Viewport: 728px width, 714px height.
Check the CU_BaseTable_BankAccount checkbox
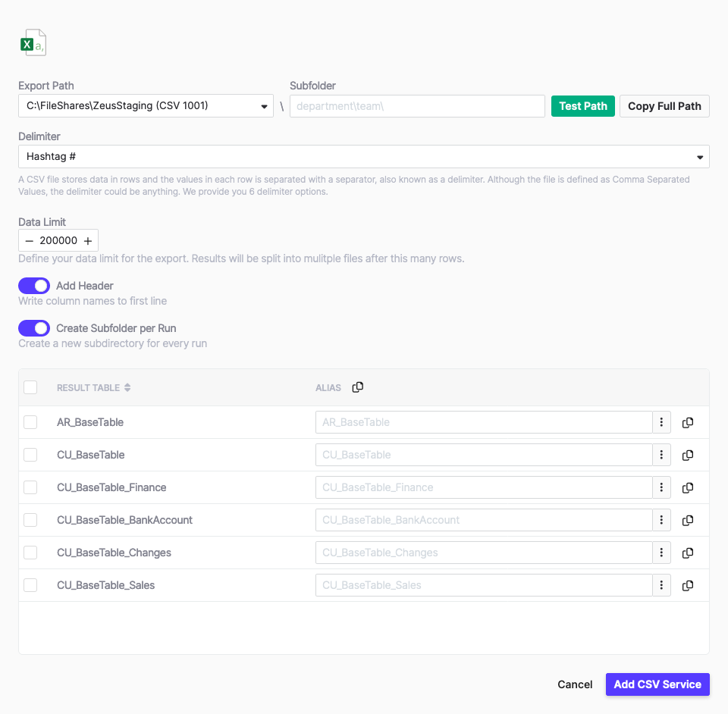pos(30,520)
